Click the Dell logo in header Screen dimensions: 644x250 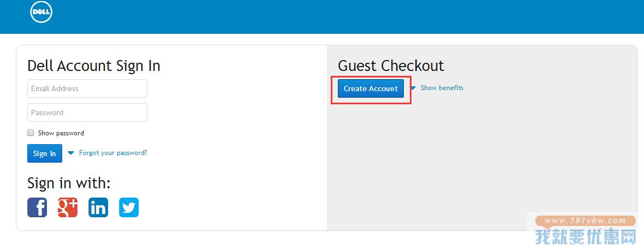pyautogui.click(x=41, y=11)
